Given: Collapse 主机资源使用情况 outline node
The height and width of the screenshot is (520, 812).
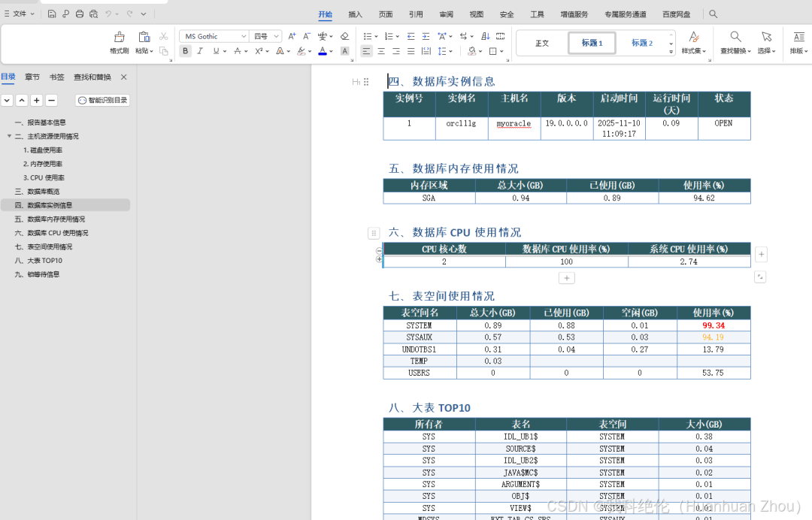Looking at the screenshot, I should point(9,136).
